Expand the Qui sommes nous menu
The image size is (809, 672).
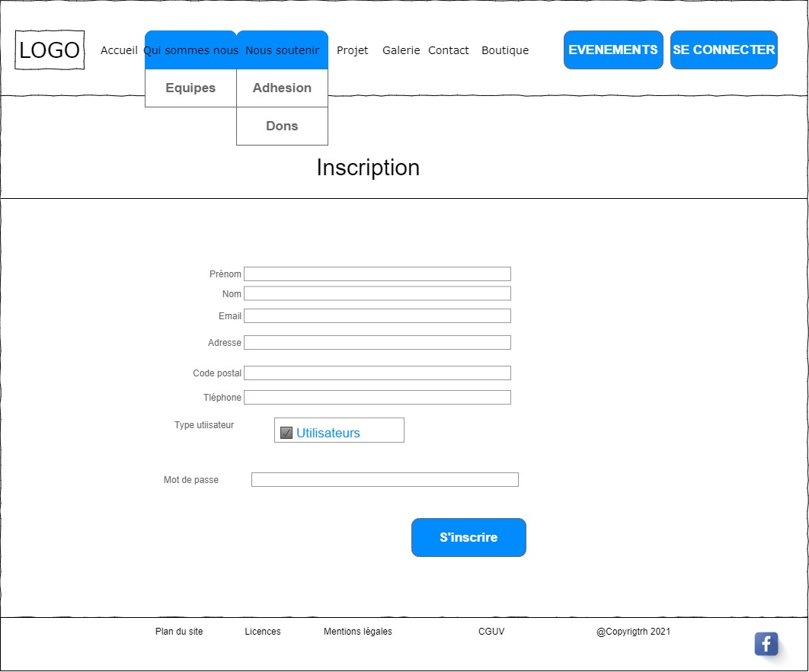[x=190, y=50]
